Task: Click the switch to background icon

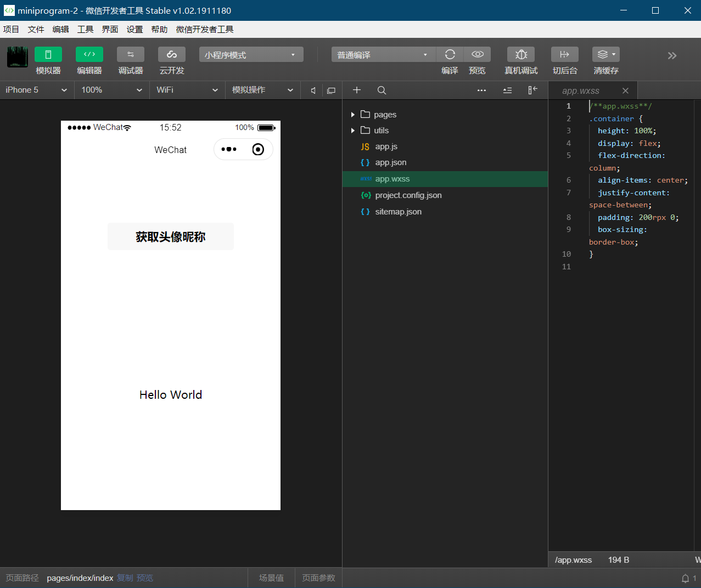Action: click(x=565, y=54)
